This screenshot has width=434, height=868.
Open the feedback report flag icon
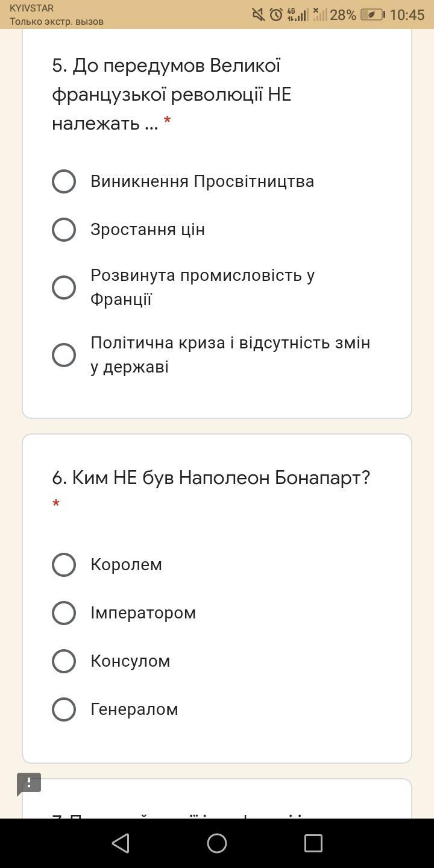[29, 784]
